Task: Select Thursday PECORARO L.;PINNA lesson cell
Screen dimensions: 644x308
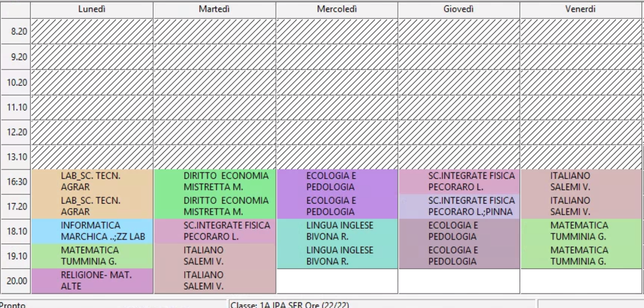Action: (459, 207)
